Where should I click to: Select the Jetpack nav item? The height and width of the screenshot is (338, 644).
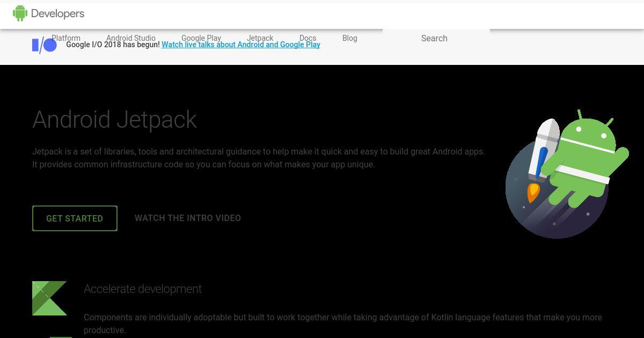click(x=260, y=38)
